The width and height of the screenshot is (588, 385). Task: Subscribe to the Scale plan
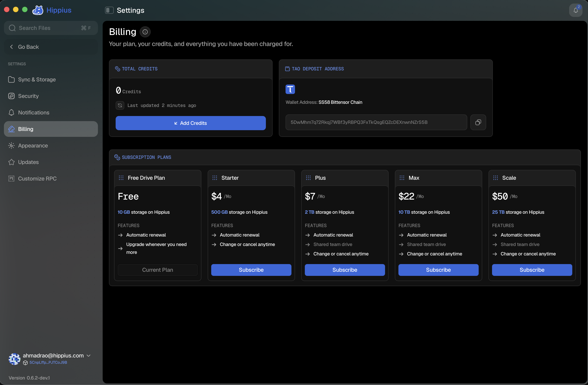[532, 270]
